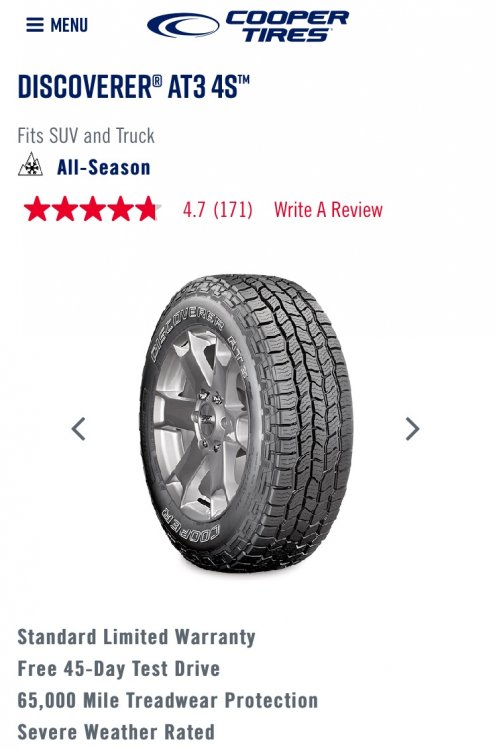Viewport: 497px width, 750px height.
Task: Click the Discoverer AT3 4S product title
Action: (x=133, y=87)
